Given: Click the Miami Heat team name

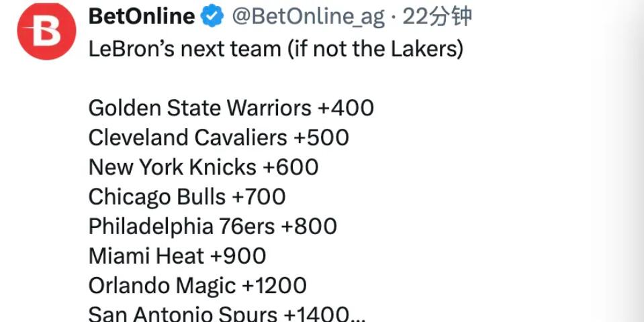Looking at the screenshot, I should (x=146, y=256).
